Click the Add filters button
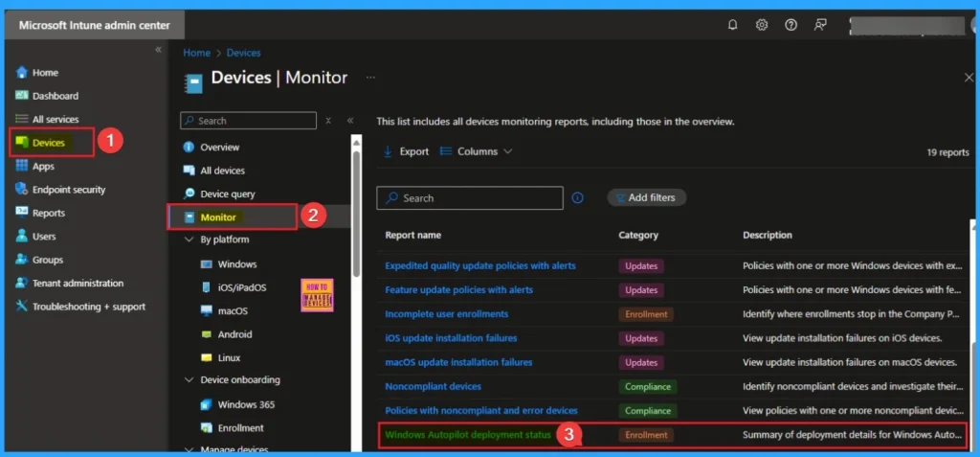980x457 pixels. tap(647, 197)
